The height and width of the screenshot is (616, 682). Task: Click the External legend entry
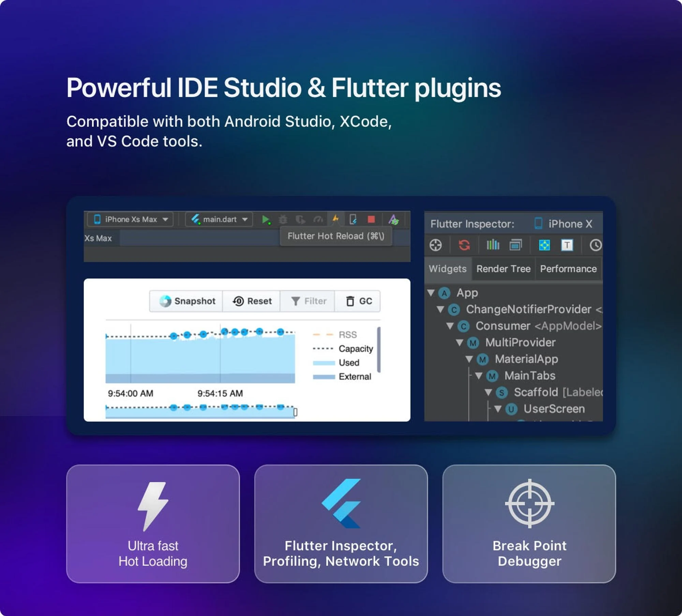tap(342, 377)
